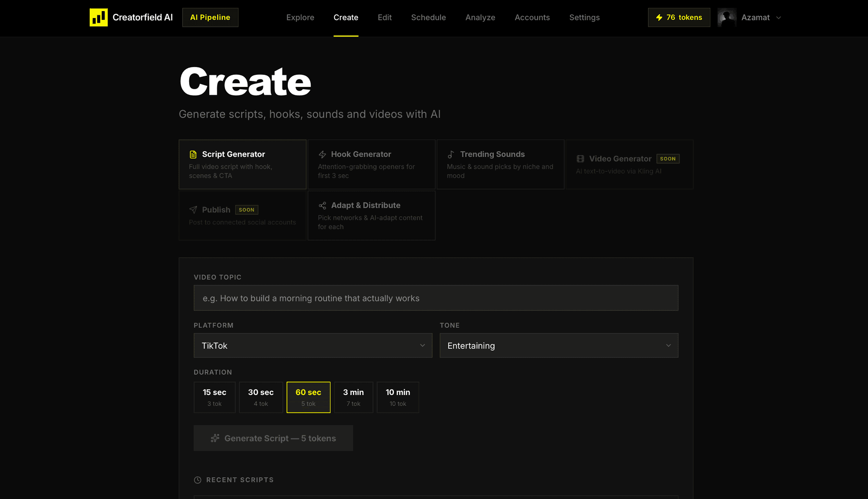The image size is (868, 499).
Task: Click the Video Generator film icon
Action: coord(580,158)
